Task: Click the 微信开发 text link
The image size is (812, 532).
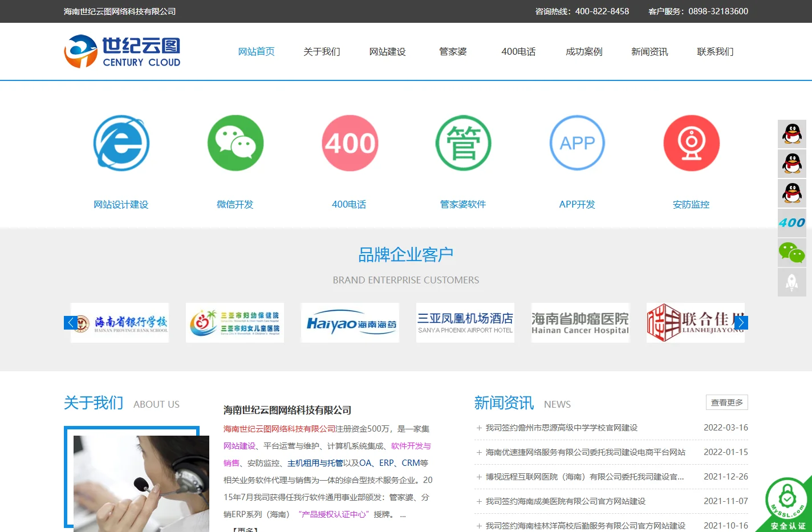Action: click(235, 205)
